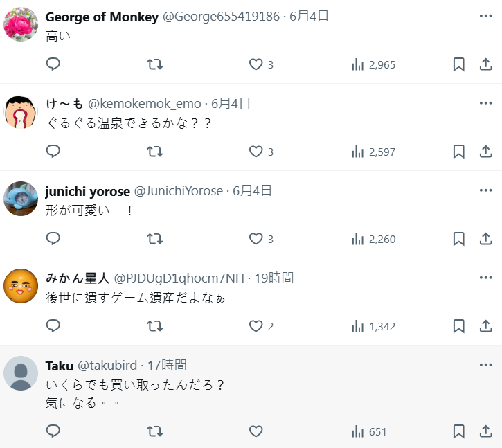
Task: Open the @takubird handle link
Action: pos(107,365)
